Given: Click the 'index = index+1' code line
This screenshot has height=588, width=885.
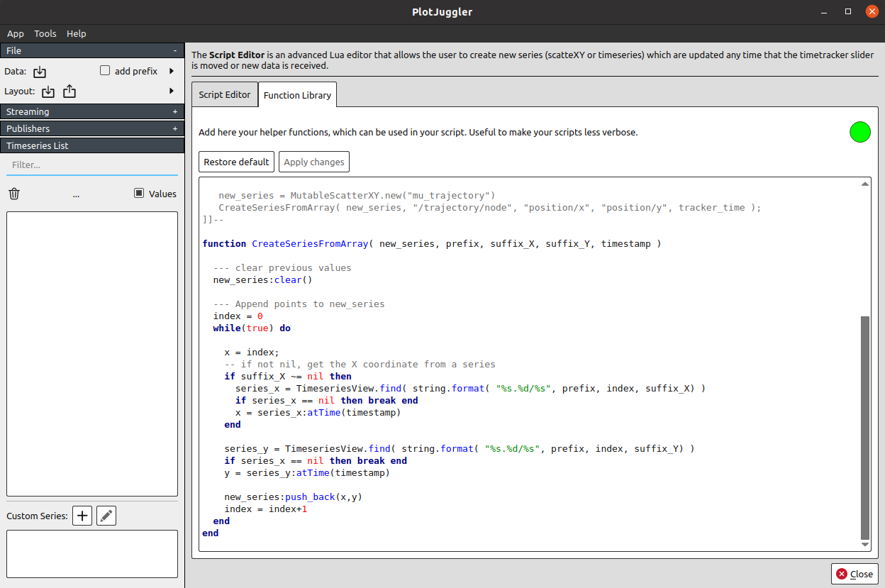Looking at the screenshot, I should tap(266, 509).
